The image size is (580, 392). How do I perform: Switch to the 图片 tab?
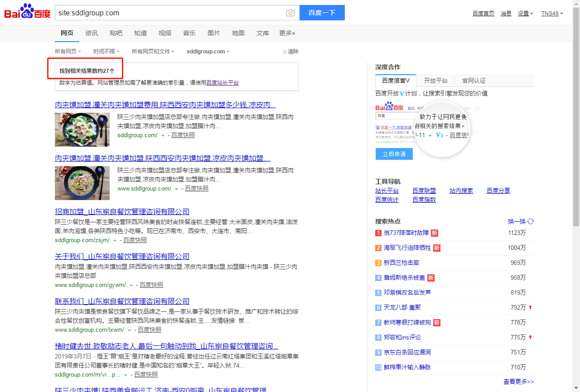click(x=214, y=33)
